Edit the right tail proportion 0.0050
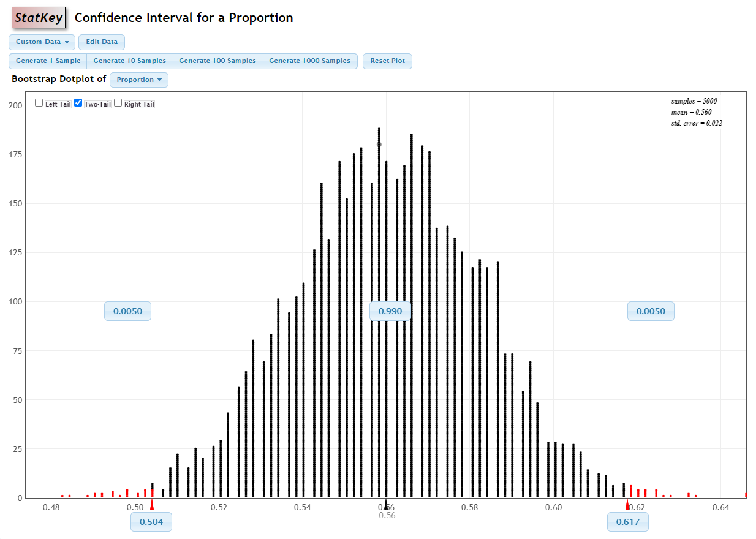The height and width of the screenshot is (539, 756). pos(651,311)
